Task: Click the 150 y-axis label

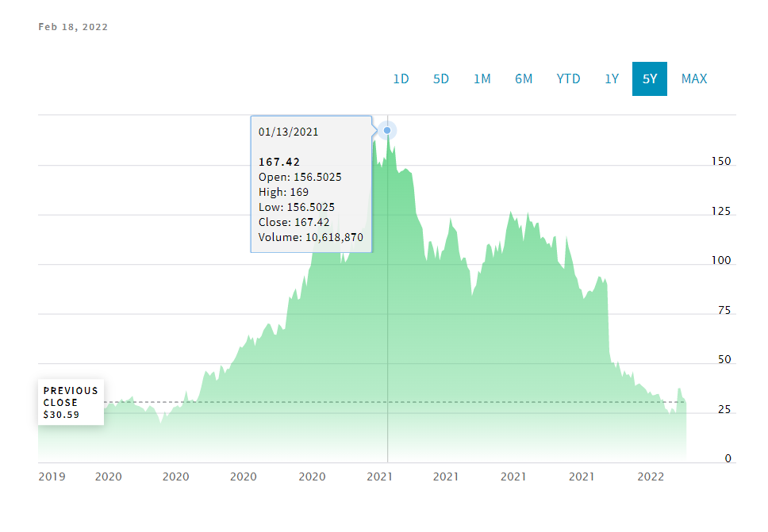Action: pyautogui.click(x=721, y=161)
